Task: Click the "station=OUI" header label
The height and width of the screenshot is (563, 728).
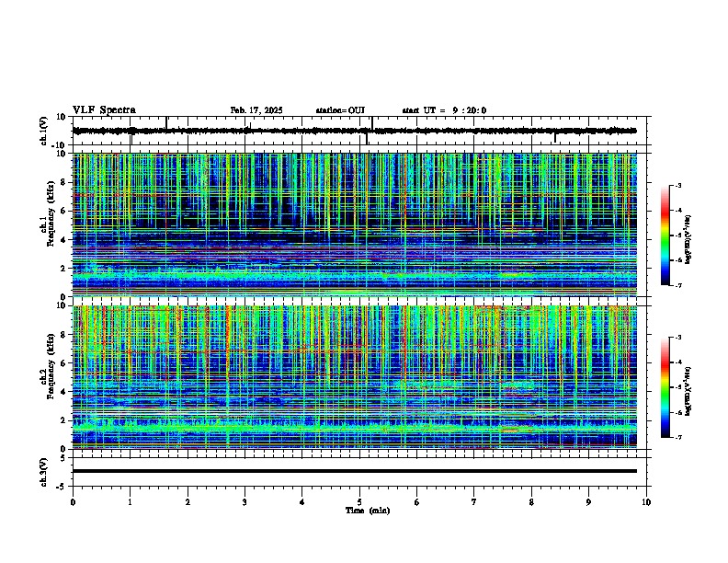Action: pos(340,110)
